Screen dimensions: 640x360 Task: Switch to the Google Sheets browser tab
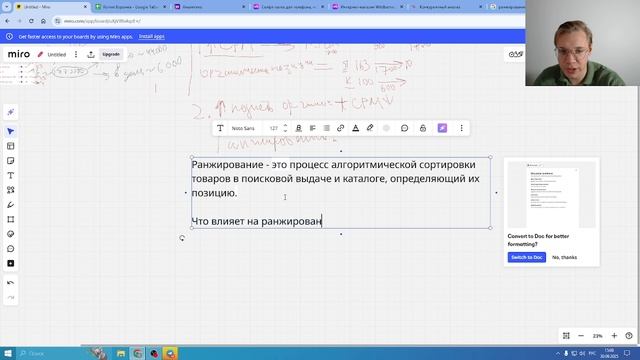click(130, 7)
